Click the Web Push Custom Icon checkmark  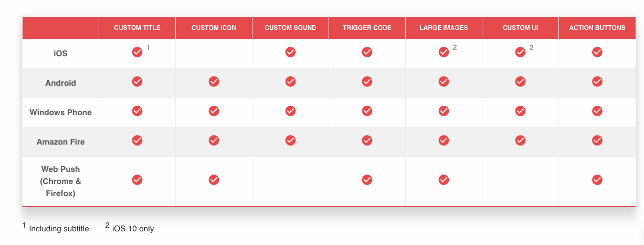pyautogui.click(x=214, y=180)
